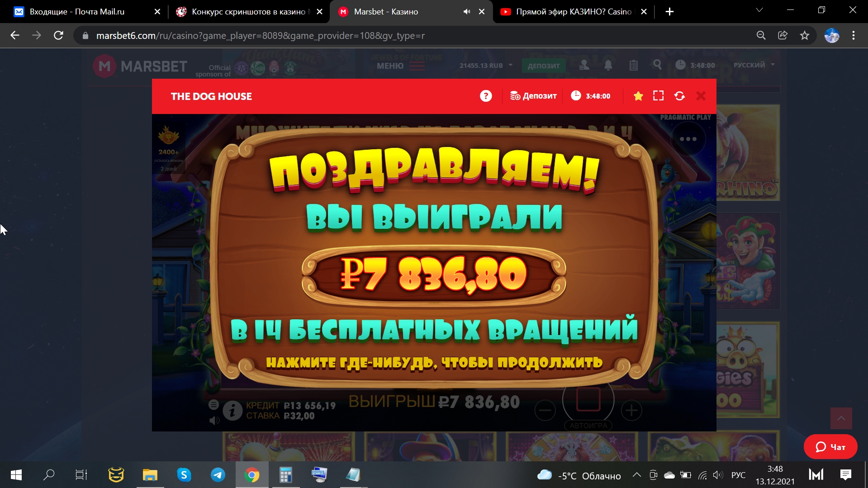Close The Dog House game window
This screenshot has width=868, height=488.
701,96
